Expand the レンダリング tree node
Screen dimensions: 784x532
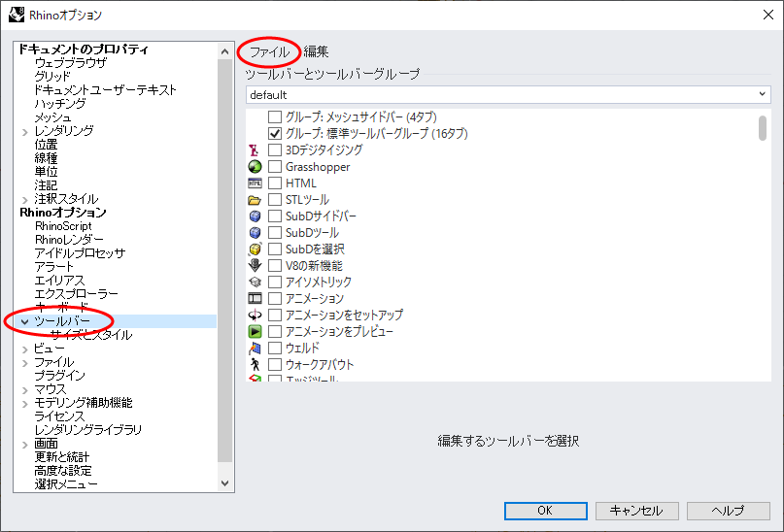[24, 131]
